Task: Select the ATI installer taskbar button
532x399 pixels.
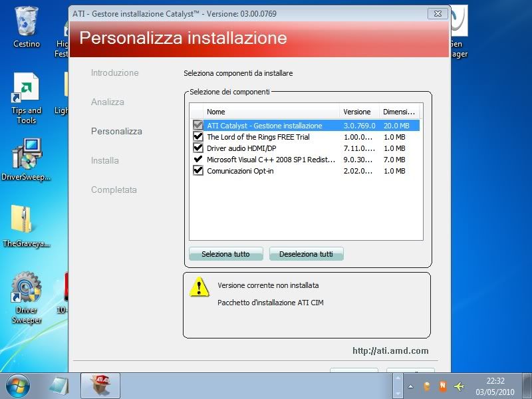Action: click(x=100, y=386)
